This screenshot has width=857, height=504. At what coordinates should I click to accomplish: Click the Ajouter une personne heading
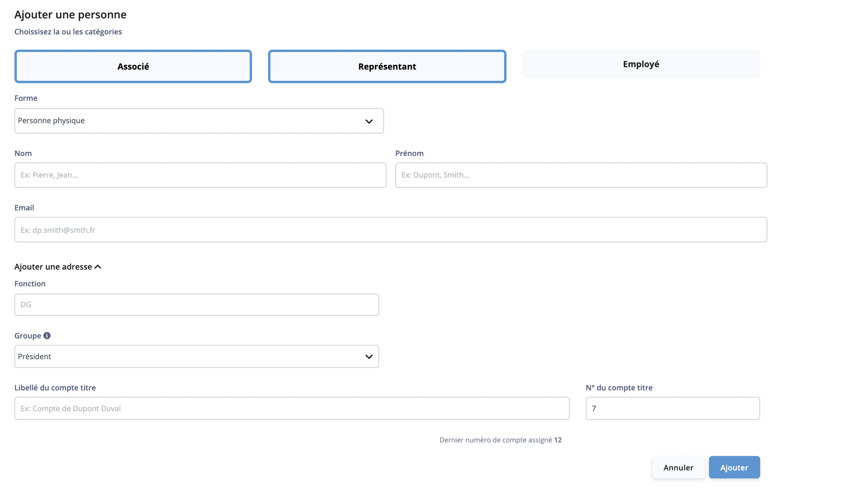(x=70, y=14)
